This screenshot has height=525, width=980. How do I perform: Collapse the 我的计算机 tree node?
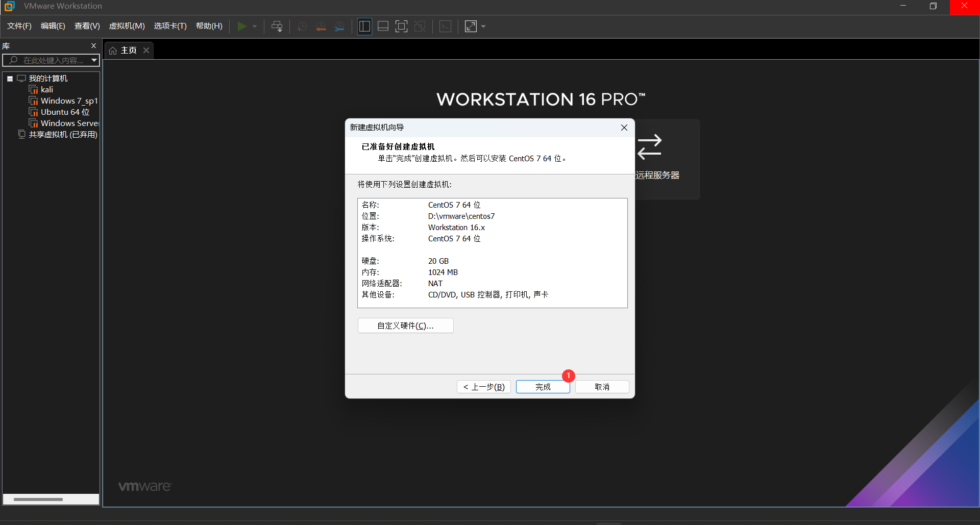[x=10, y=79]
